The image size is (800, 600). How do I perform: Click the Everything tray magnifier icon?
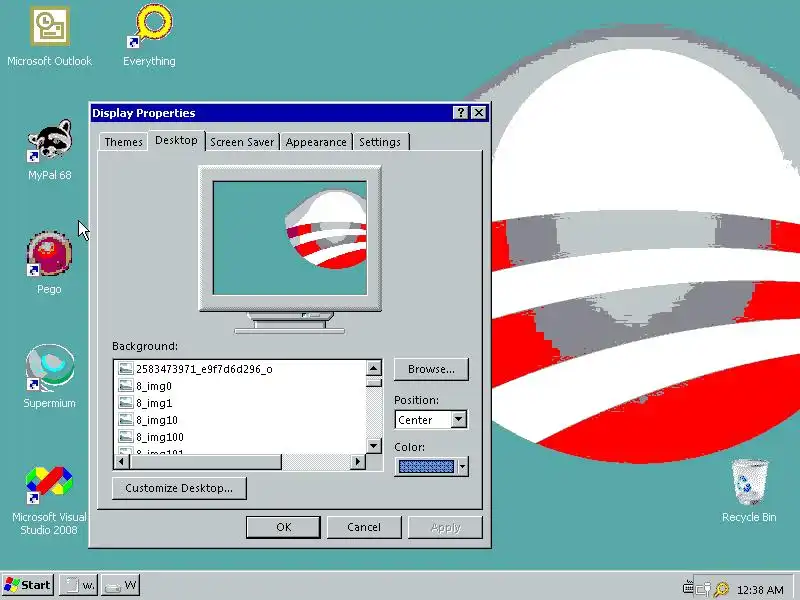(721, 589)
